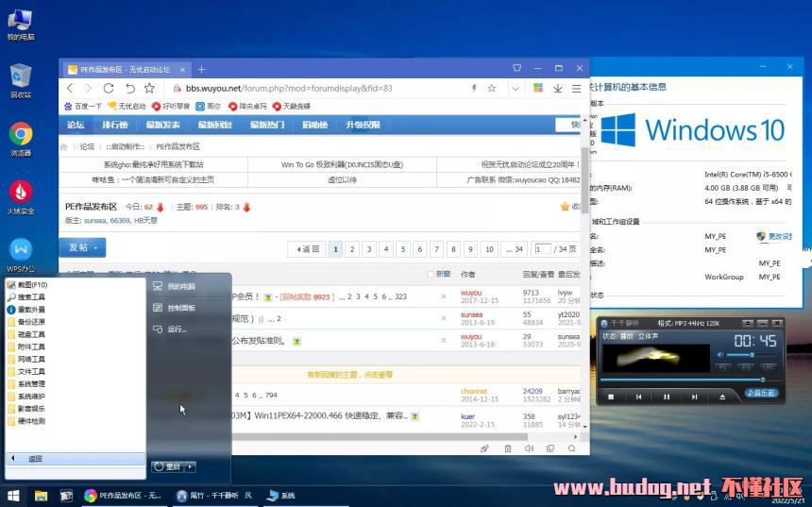Mute using 千千静听 speaker icon

[x=719, y=355]
